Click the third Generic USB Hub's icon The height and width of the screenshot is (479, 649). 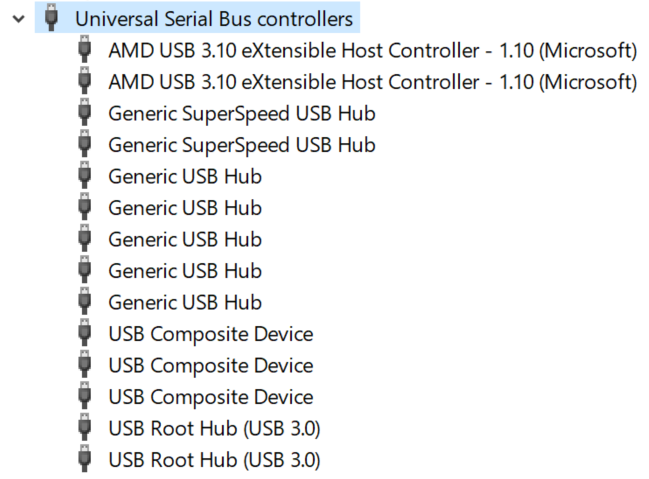[85, 239]
